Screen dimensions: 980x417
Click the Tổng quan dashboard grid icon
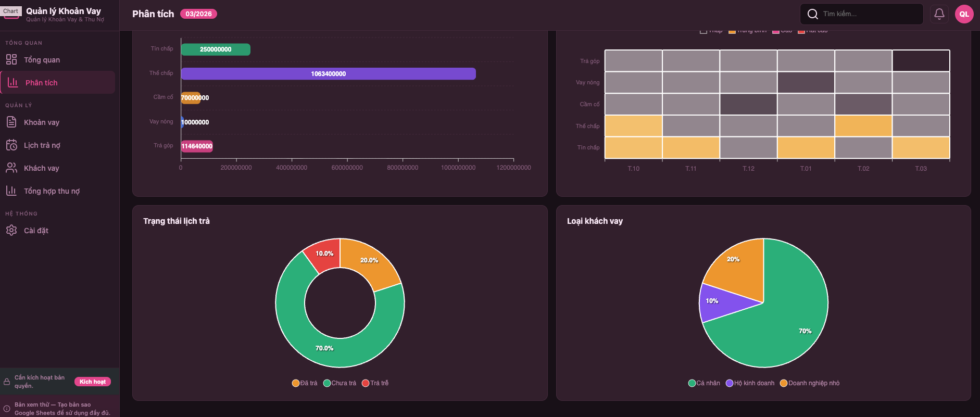coord(11,59)
